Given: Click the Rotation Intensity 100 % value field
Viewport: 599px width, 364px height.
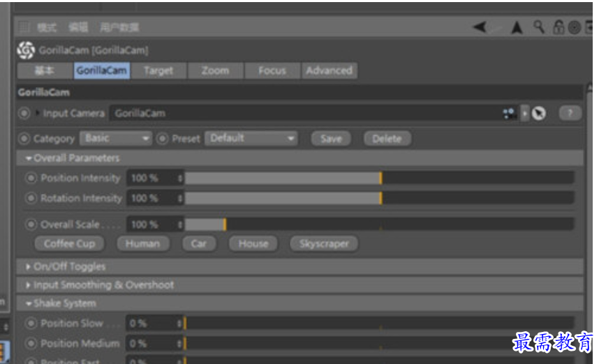Looking at the screenshot, I should point(152,198).
